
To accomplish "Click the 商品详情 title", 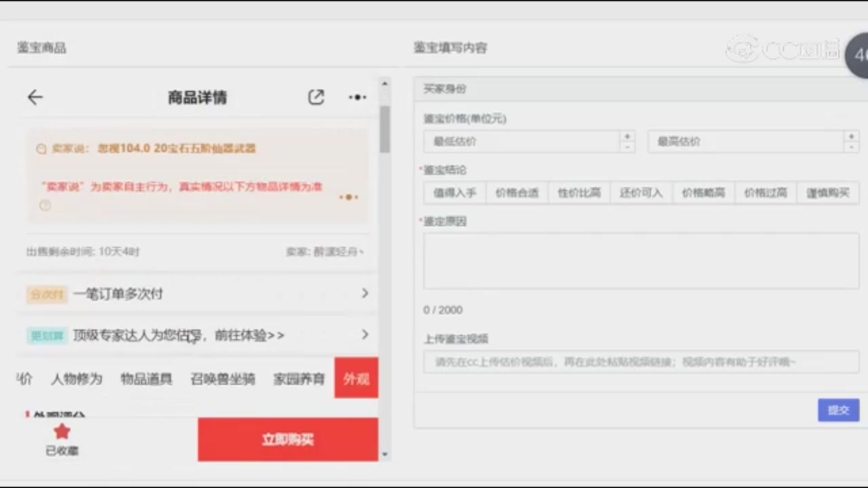I will pyautogui.click(x=197, y=98).
